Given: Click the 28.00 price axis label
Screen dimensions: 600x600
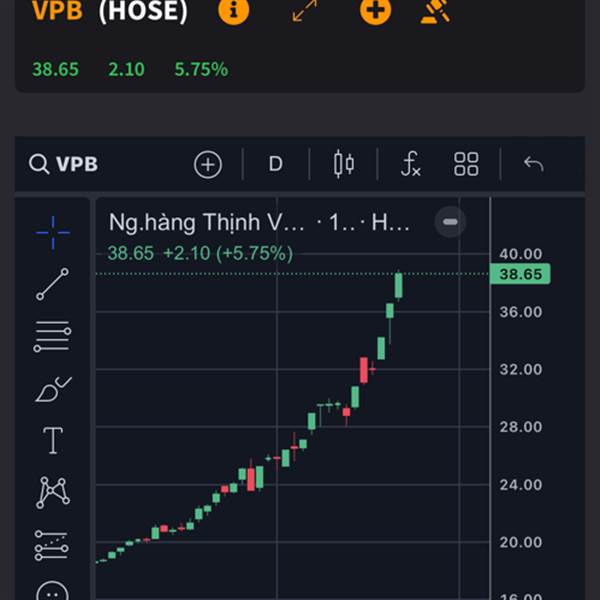Looking at the screenshot, I should [521, 427].
